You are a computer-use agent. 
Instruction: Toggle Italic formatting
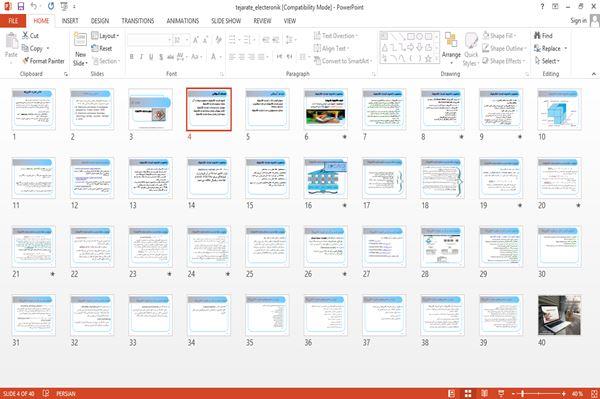[x=141, y=57]
